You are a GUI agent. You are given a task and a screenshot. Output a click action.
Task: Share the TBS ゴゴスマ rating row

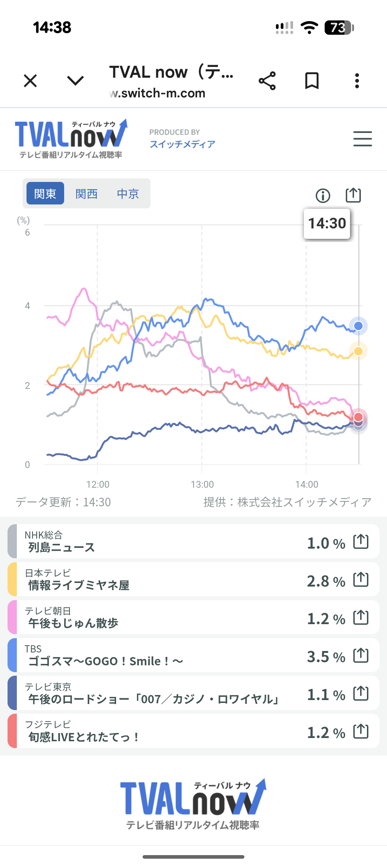pos(361,655)
